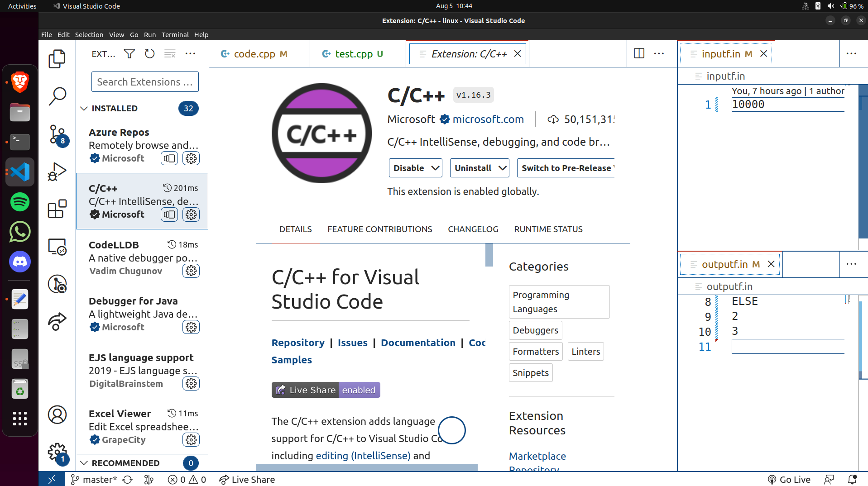
Task: Open the Run and Debug view
Action: (57, 172)
